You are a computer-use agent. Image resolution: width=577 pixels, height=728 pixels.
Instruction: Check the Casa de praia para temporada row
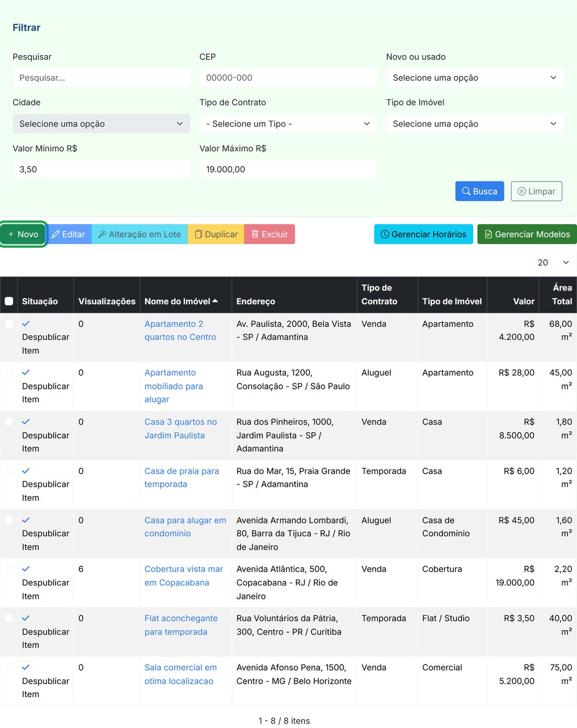coord(9,471)
